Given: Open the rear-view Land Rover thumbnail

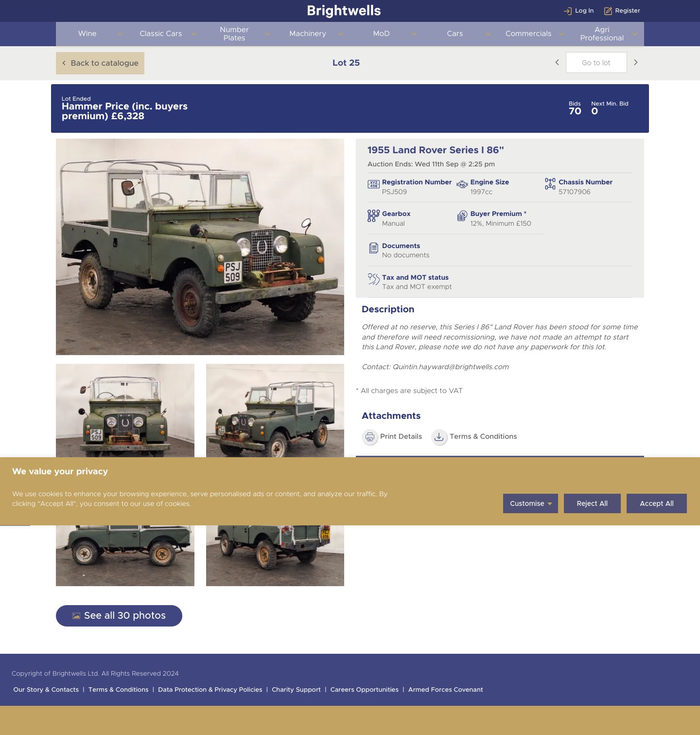Looking at the screenshot, I should [x=275, y=556].
